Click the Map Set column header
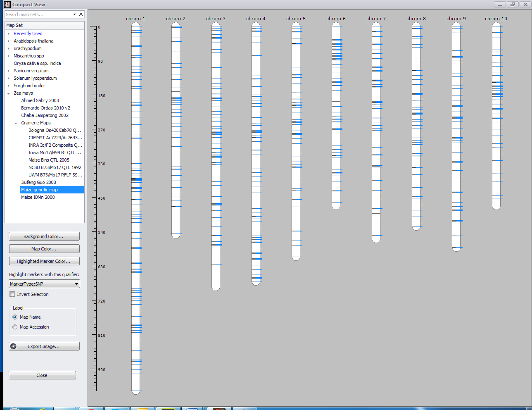The width and height of the screenshot is (532, 410). pos(45,25)
